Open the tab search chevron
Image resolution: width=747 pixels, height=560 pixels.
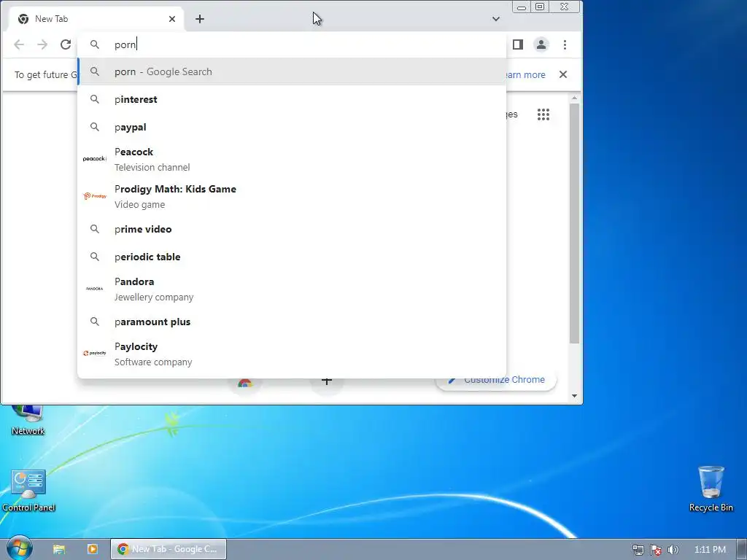tap(496, 19)
